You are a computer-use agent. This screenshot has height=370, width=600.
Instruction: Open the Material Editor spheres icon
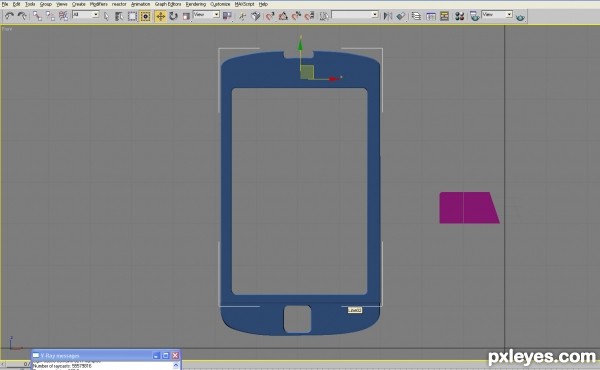[459, 16]
